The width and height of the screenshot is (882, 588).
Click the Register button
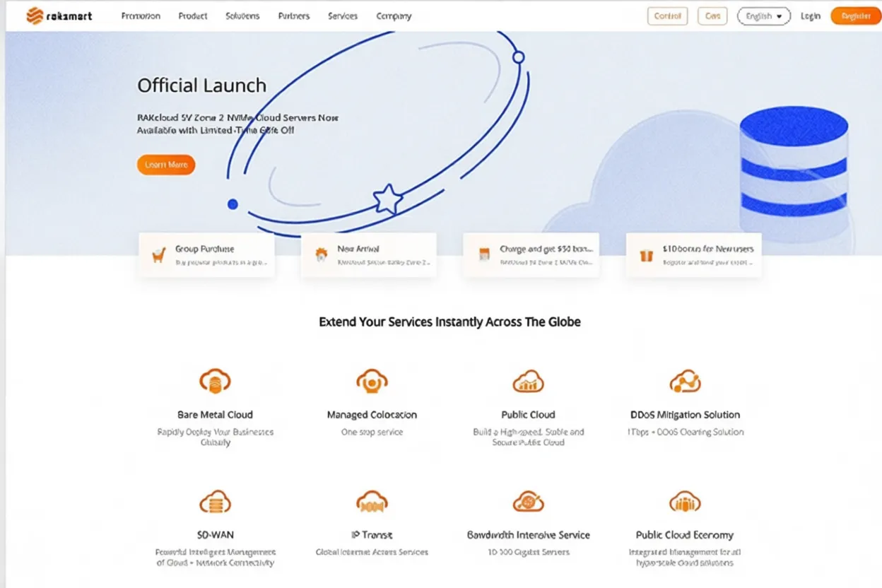coord(855,15)
